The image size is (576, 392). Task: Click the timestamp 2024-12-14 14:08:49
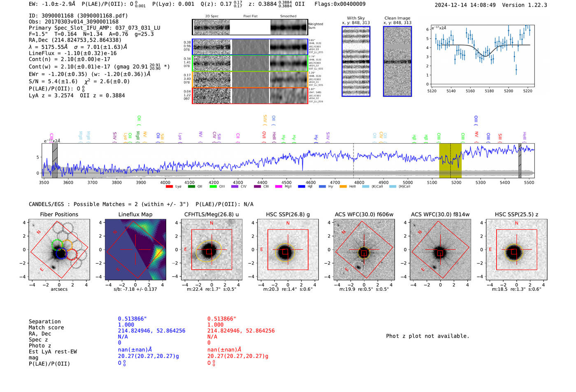465,5
